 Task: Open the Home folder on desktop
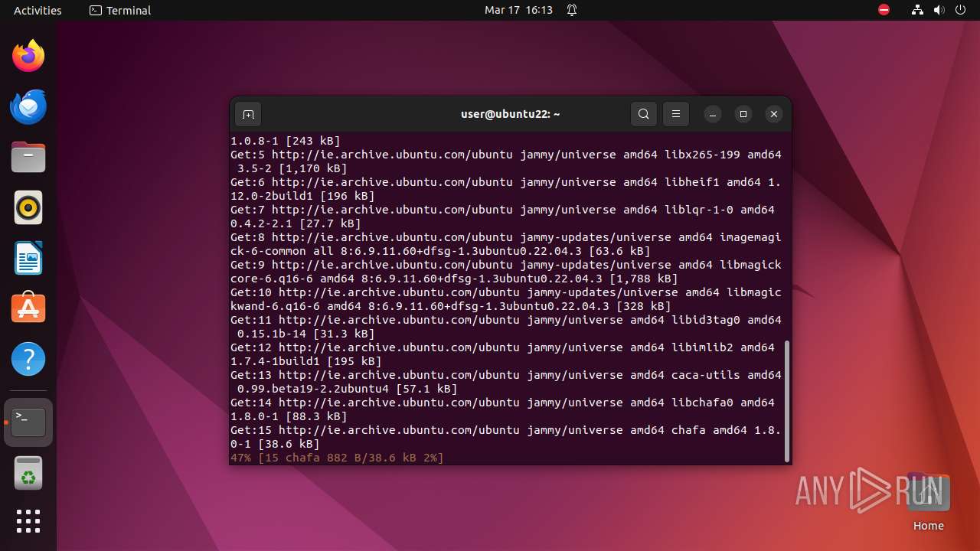928,502
